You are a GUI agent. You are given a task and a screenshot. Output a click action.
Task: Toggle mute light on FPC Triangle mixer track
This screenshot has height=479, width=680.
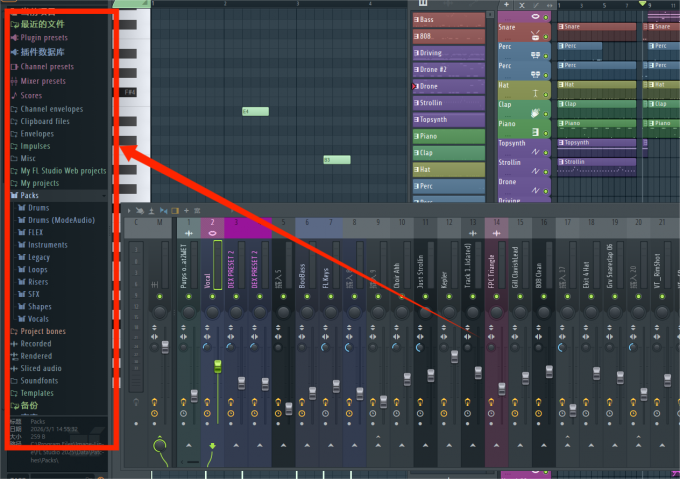[496, 297]
